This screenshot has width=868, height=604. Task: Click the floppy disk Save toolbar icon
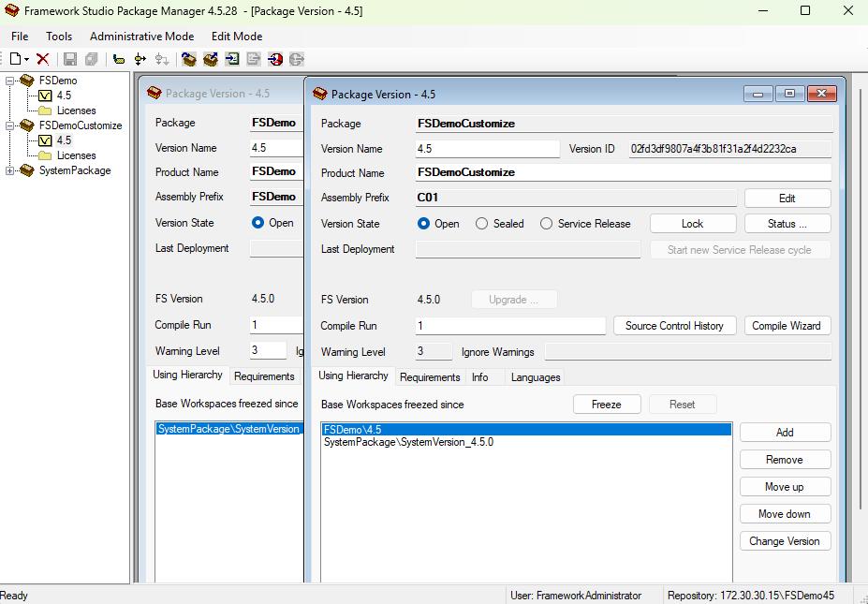pos(69,59)
